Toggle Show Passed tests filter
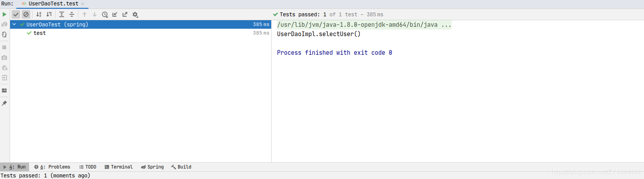644x179 pixels. (16, 14)
